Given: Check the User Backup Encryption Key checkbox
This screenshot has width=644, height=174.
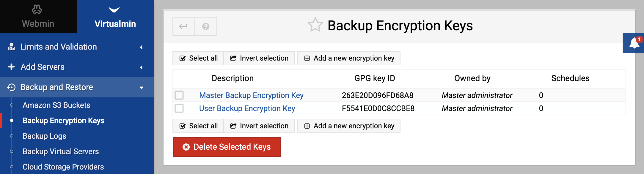Looking at the screenshot, I should (x=179, y=108).
